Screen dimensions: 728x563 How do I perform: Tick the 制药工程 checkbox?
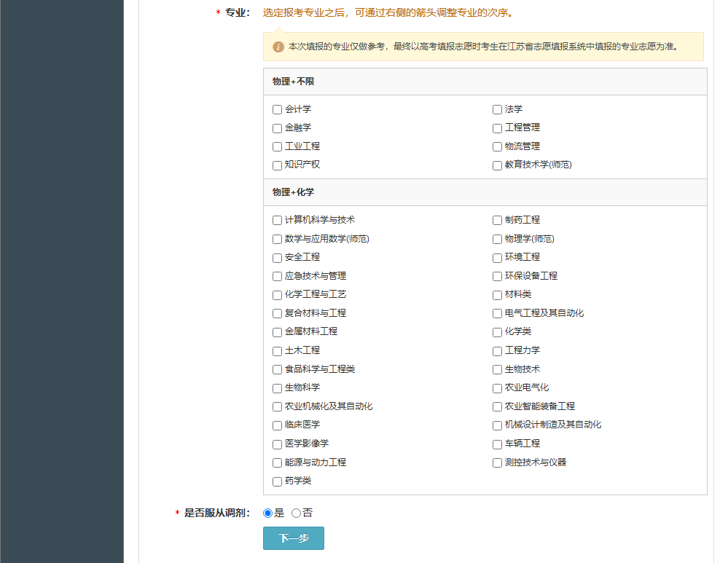click(497, 220)
